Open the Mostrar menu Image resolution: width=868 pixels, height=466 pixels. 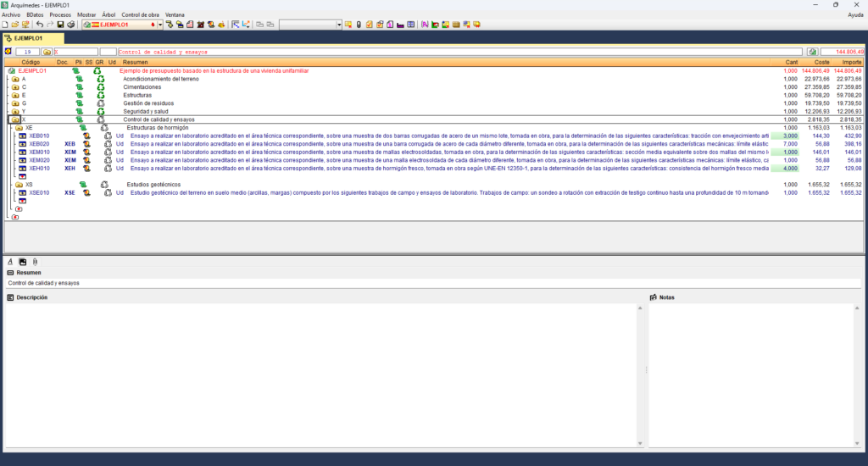86,15
